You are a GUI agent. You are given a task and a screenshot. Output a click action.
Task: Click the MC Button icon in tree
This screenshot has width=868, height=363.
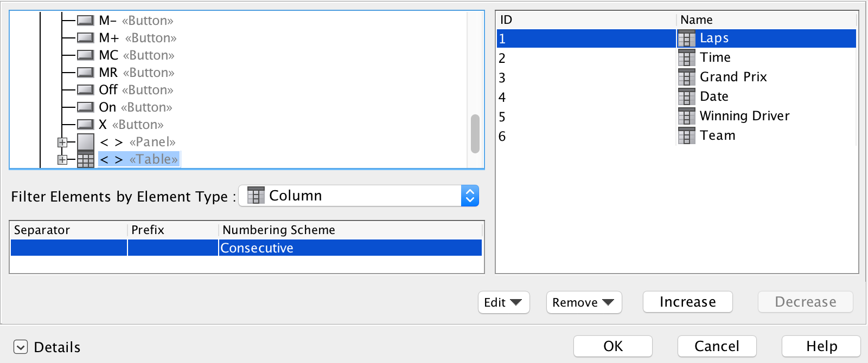point(86,55)
